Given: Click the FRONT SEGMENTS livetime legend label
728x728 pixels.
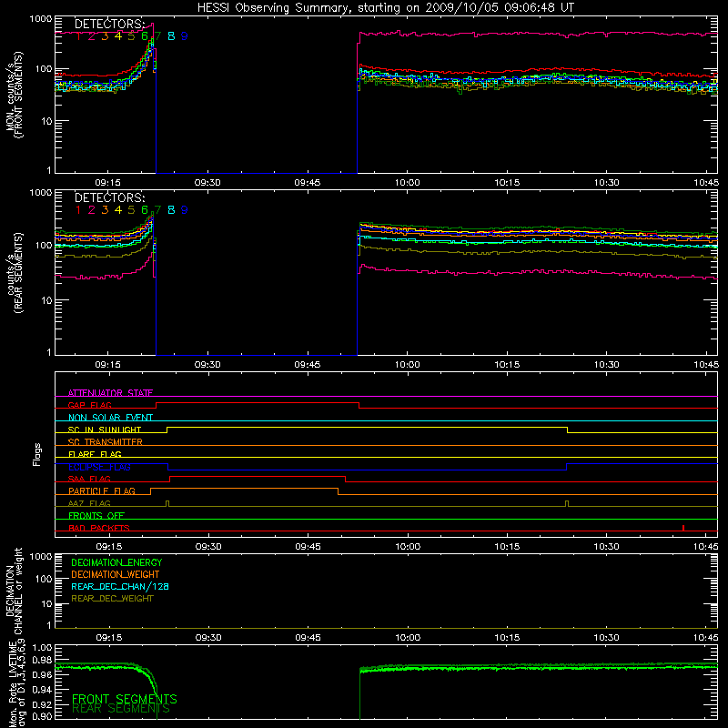Looking at the screenshot, I should [125, 699].
